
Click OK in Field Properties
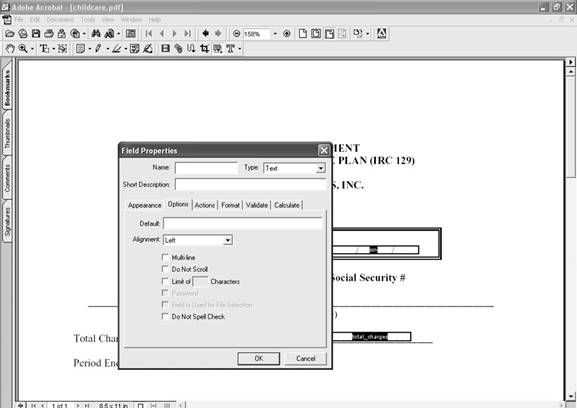tap(259, 358)
